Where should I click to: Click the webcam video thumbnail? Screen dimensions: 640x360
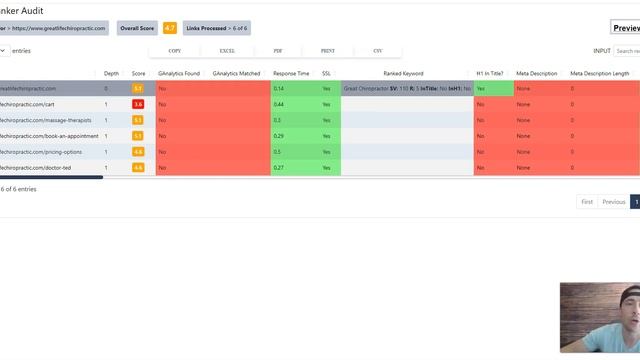(600, 318)
